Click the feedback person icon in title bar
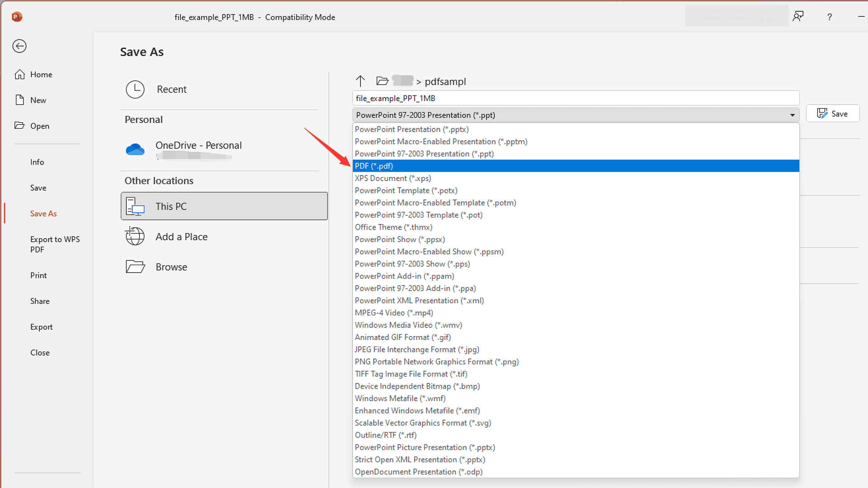Screen dimensions: 868x488 coord(798,17)
